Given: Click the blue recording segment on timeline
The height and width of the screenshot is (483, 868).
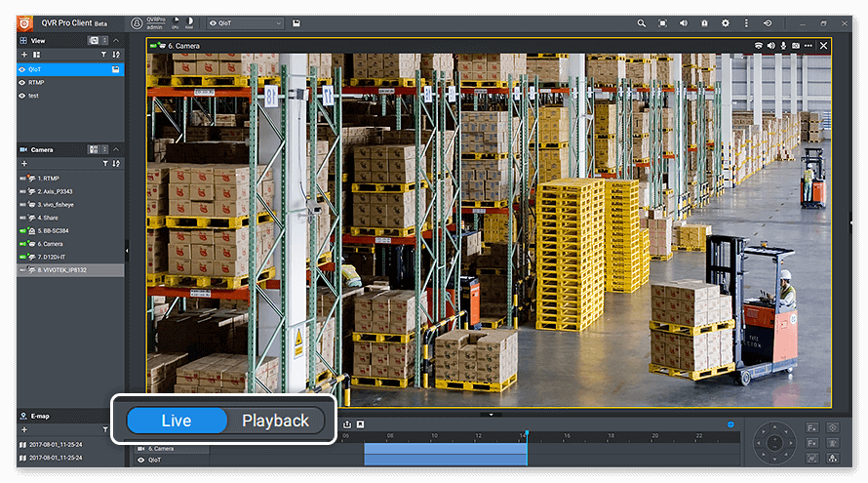Looking at the screenshot, I should [x=444, y=454].
